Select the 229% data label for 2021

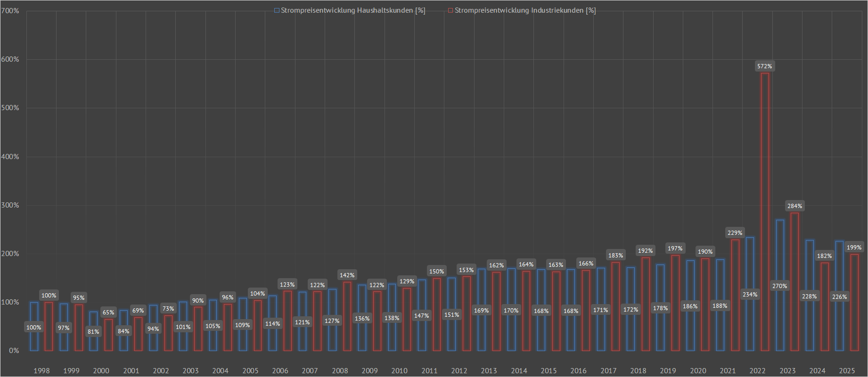click(x=735, y=233)
